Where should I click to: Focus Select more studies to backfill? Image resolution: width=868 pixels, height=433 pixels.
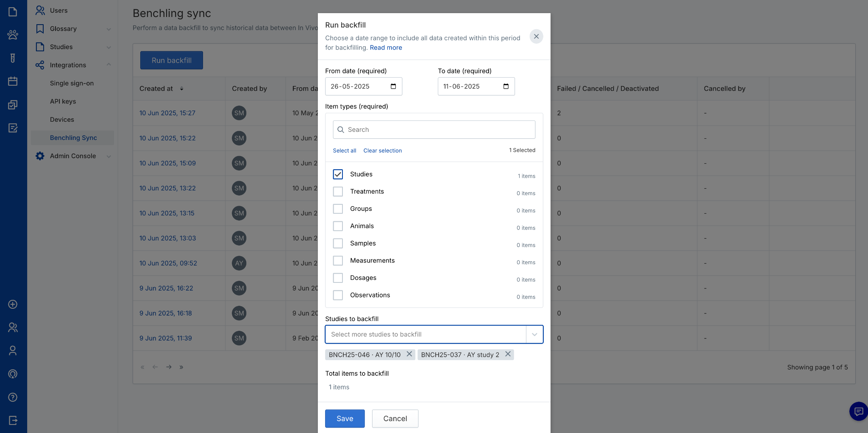pyautogui.click(x=426, y=335)
